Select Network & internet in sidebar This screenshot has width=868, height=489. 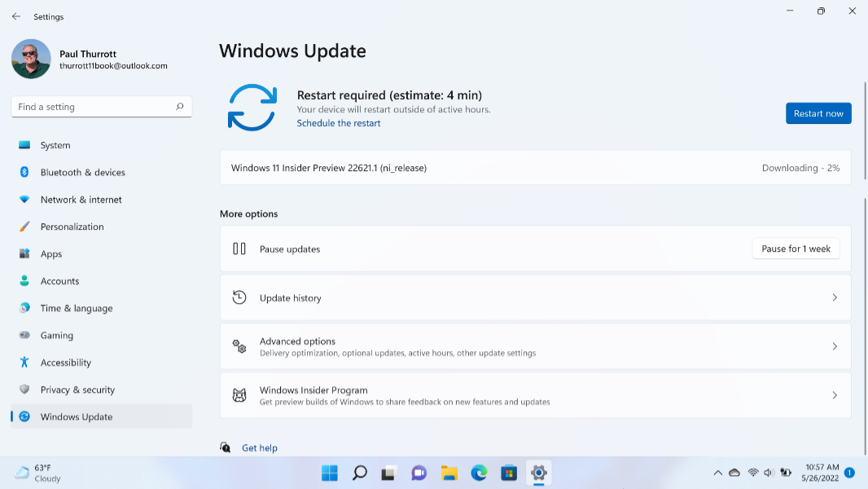(x=81, y=200)
